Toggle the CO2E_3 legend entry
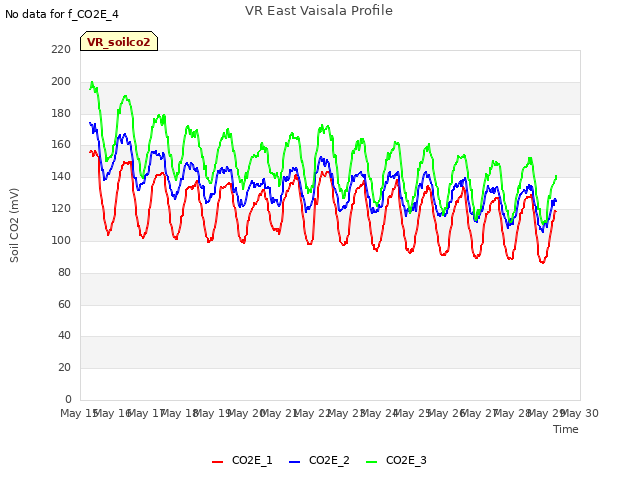This screenshot has height=480, width=640. 396,460
